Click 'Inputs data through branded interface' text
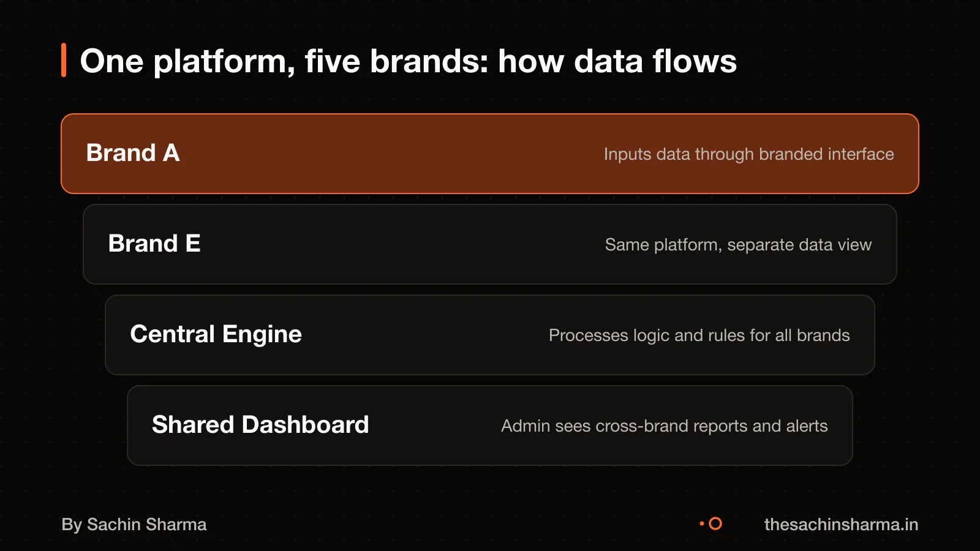Image resolution: width=980 pixels, height=551 pixels. pos(748,154)
